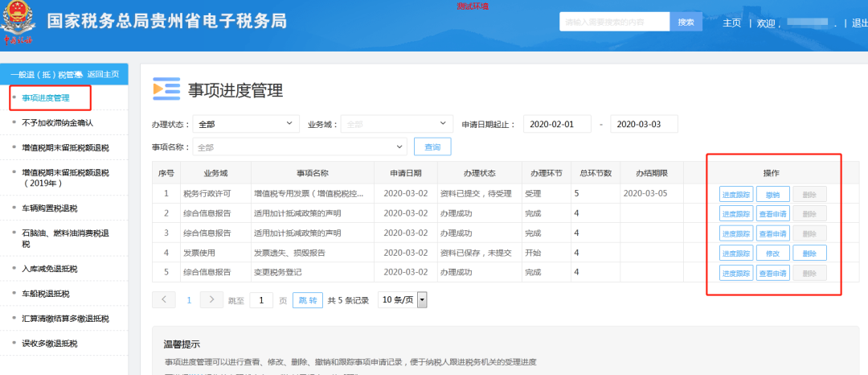Viewport: 868px width, 375px height.
Task: Click 撤销 for row 1
Action: [x=773, y=195]
